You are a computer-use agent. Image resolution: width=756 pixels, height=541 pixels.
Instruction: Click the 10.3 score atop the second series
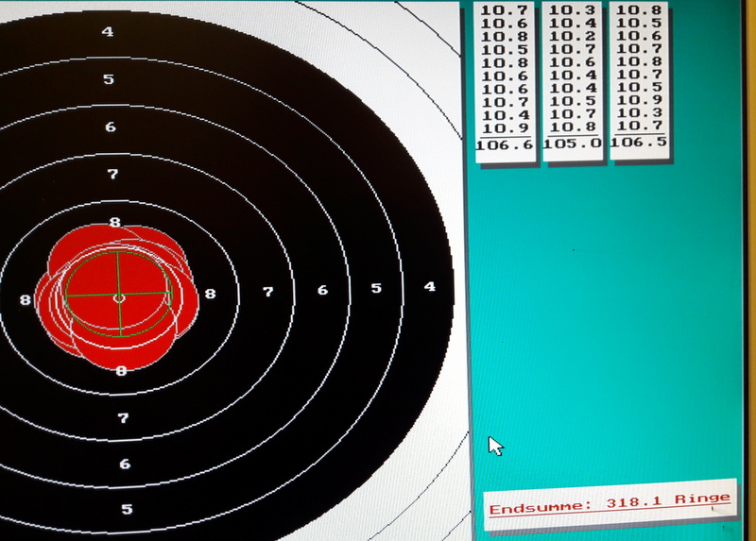[573, 9]
